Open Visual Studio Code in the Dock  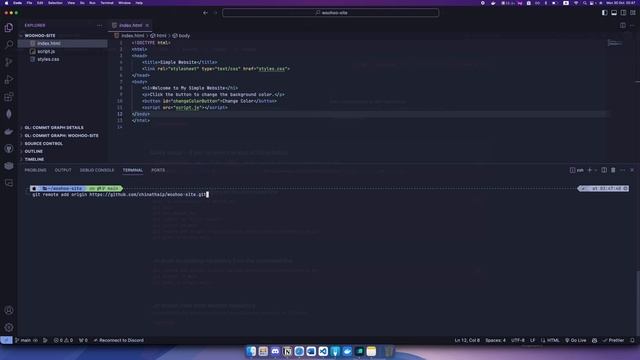coord(323,351)
